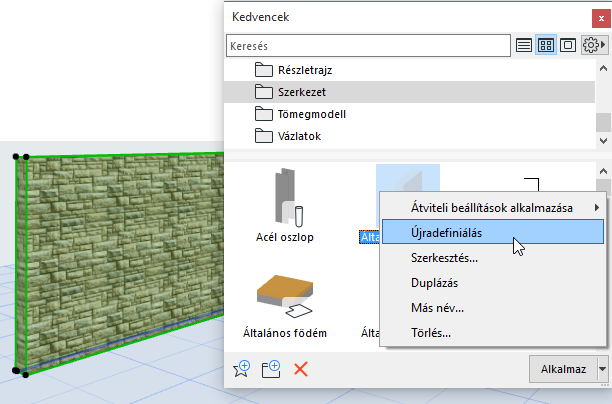612x404 pixels.
Task: Select the Részletrajz folder
Action: tap(409, 70)
